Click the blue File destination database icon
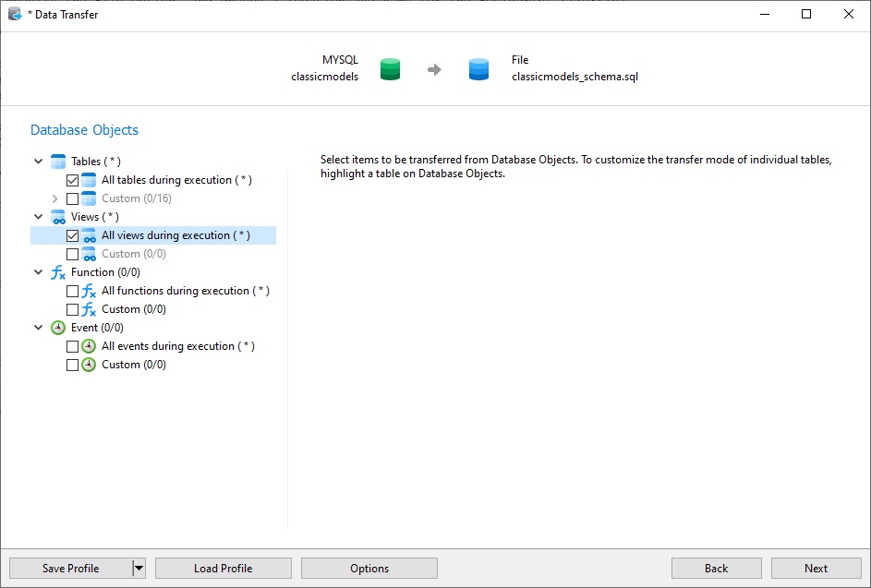Image resolution: width=871 pixels, height=588 pixels. (x=478, y=68)
